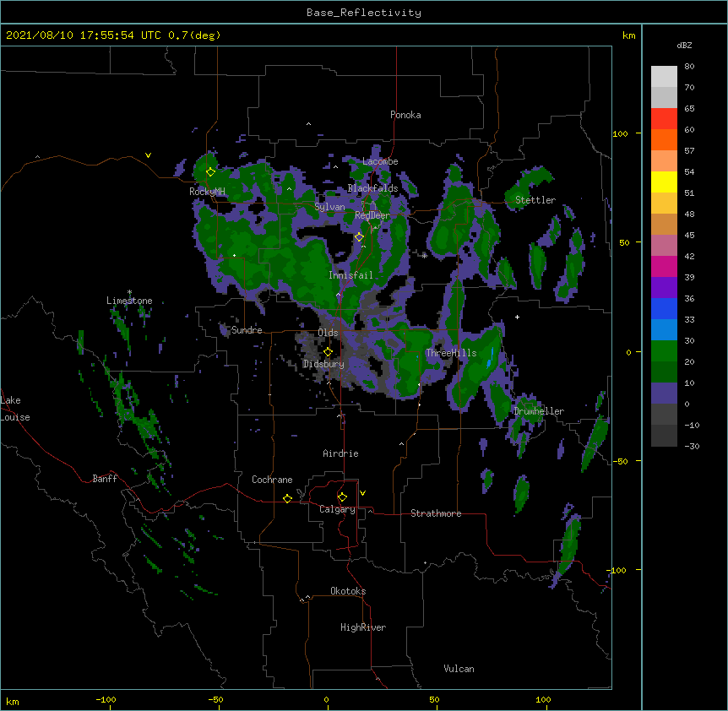The height and width of the screenshot is (711, 728).
Task: Click the Blackfalds town label
Action: (x=372, y=188)
